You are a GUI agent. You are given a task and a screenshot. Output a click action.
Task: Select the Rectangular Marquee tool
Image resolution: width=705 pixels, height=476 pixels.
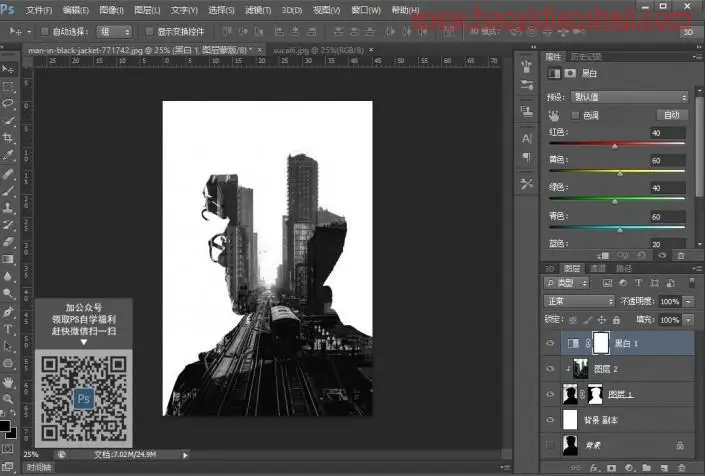click(x=8, y=86)
